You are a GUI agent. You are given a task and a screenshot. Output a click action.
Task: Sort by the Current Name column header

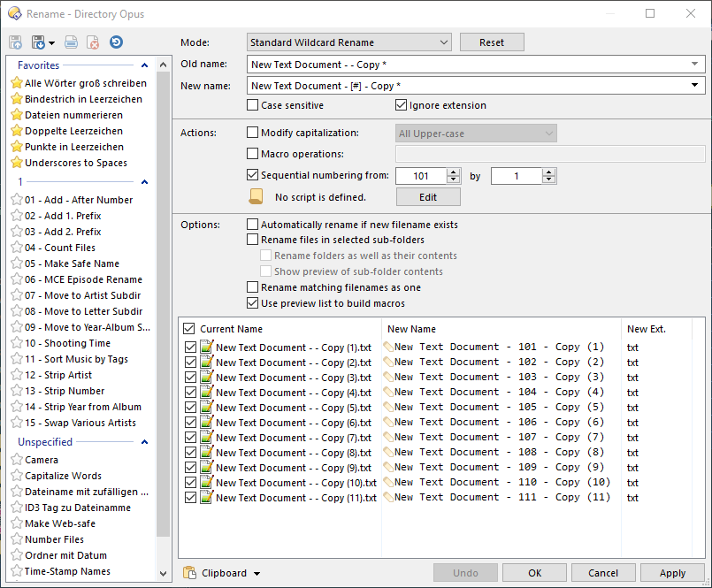[x=231, y=329]
